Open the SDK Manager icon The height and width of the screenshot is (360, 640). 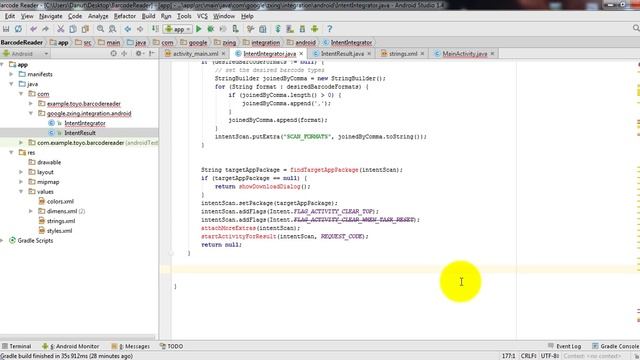point(302,29)
